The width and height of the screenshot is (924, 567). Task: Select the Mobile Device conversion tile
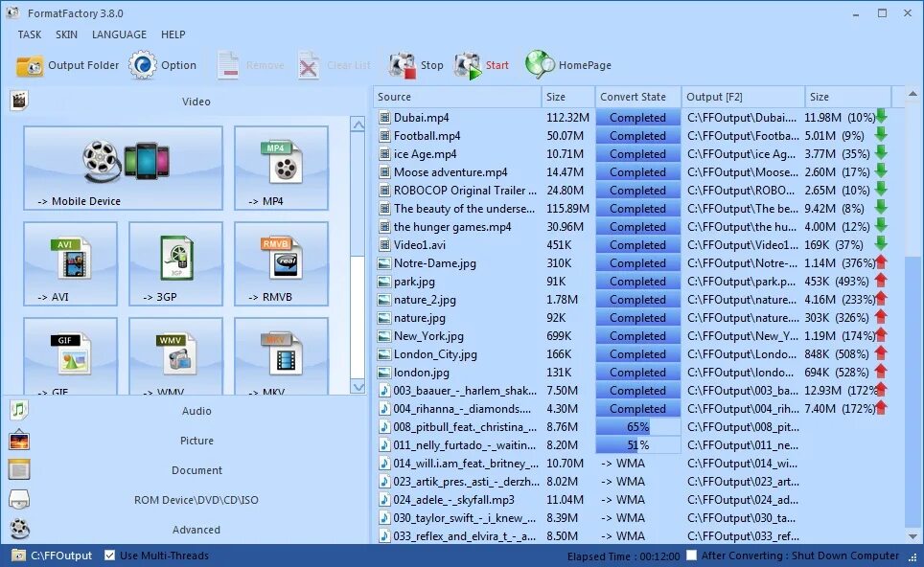point(123,168)
